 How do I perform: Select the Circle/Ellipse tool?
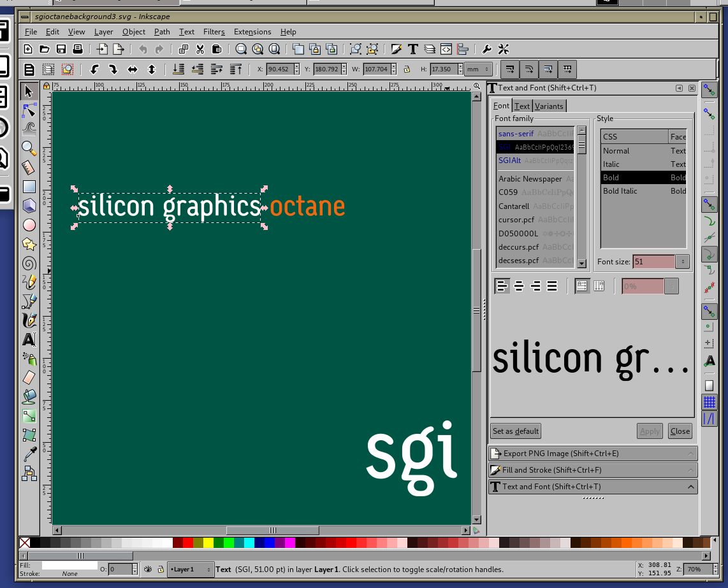click(x=29, y=225)
